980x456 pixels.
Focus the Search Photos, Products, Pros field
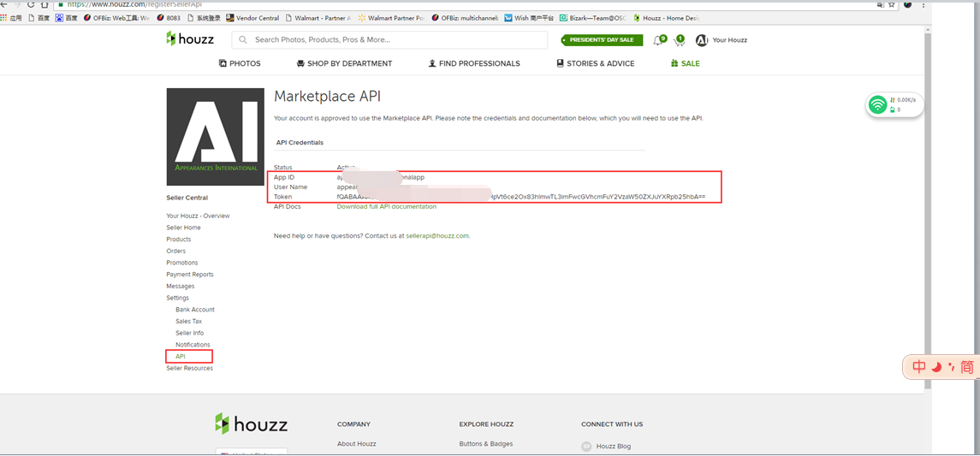(389, 40)
